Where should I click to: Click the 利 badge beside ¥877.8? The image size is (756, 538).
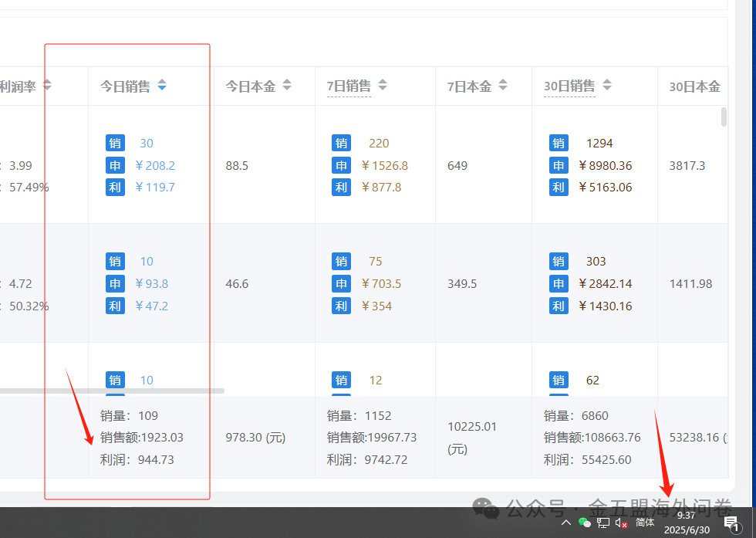point(341,188)
